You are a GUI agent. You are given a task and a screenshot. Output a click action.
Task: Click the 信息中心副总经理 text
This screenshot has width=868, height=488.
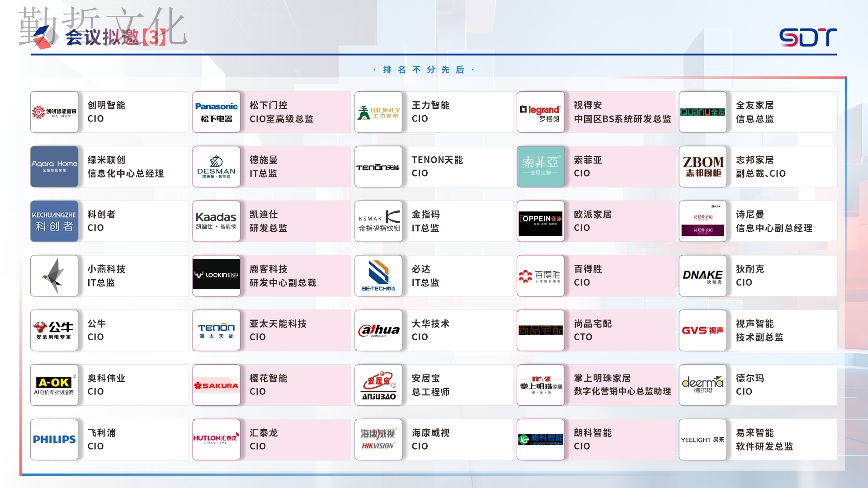click(x=774, y=228)
